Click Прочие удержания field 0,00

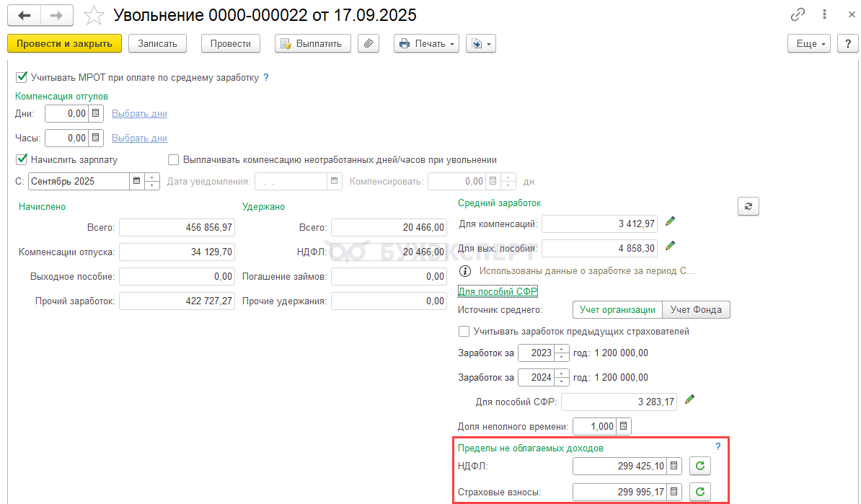pos(389,301)
